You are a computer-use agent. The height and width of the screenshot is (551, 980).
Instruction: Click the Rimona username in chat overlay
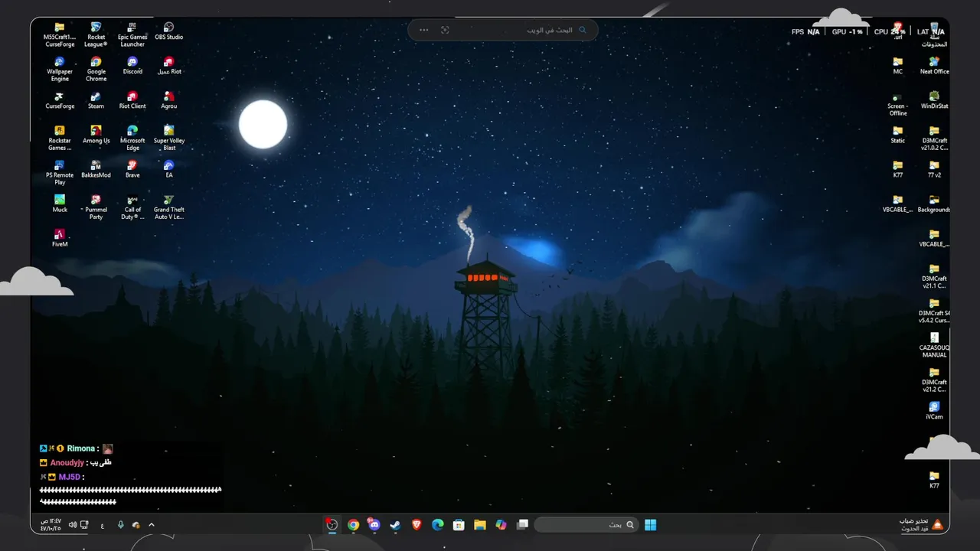tap(81, 448)
